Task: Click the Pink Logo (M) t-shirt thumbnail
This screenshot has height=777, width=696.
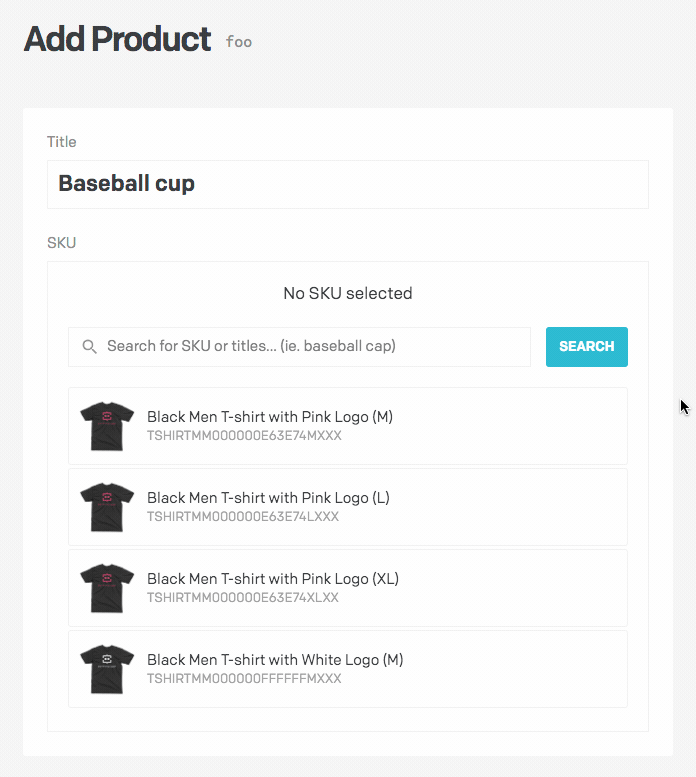Action: pos(107,426)
